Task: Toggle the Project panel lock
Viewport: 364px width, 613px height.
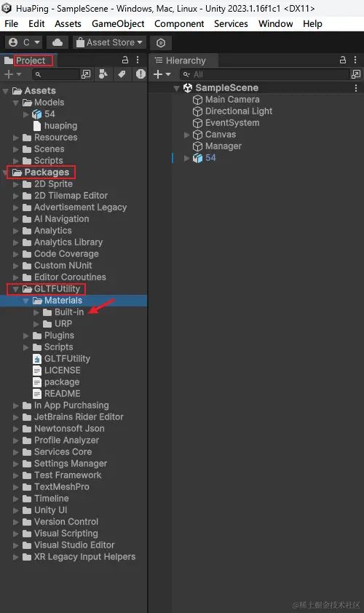Action: click(125, 60)
